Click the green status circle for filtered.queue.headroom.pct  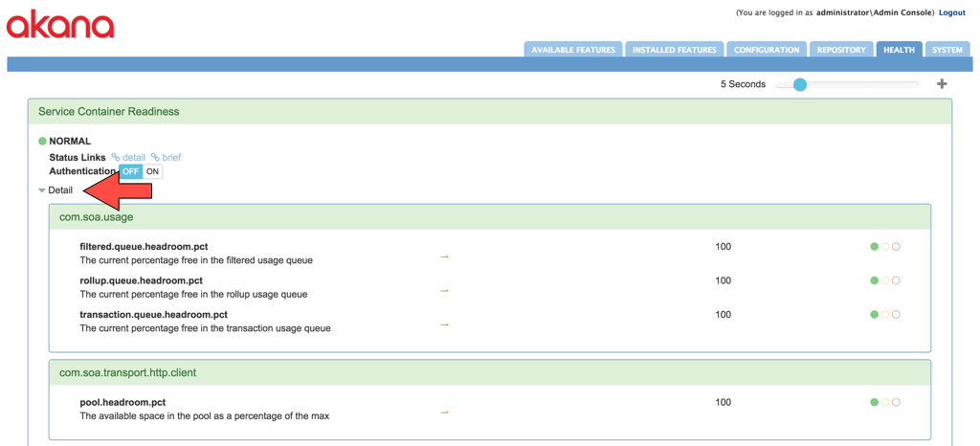(x=875, y=247)
